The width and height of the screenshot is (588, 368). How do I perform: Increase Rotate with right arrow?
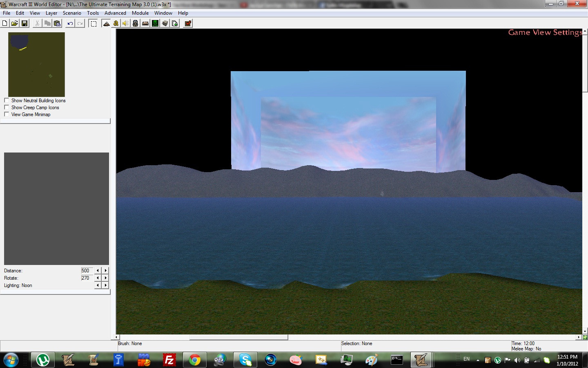tap(106, 278)
